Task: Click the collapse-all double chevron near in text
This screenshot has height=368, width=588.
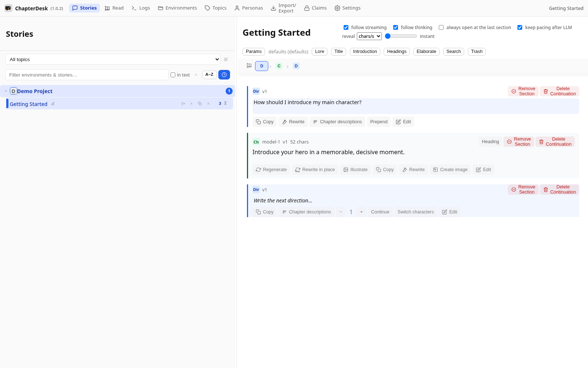Action: (196, 75)
